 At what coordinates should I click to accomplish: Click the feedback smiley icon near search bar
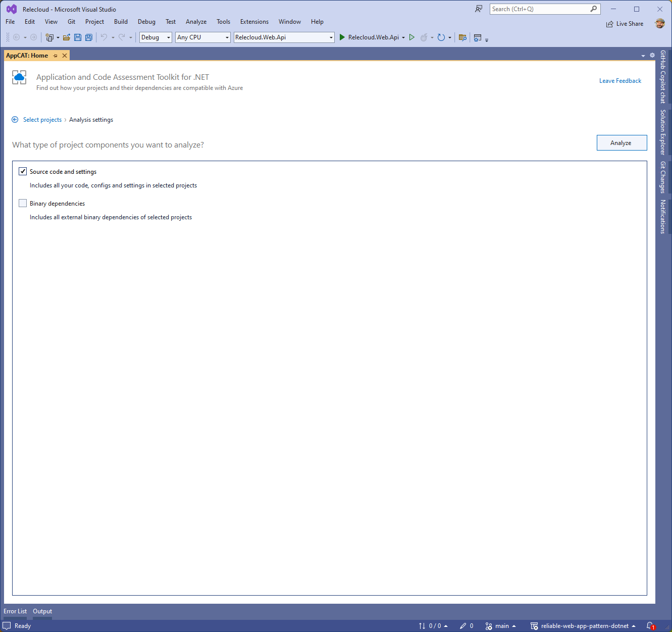tap(478, 9)
